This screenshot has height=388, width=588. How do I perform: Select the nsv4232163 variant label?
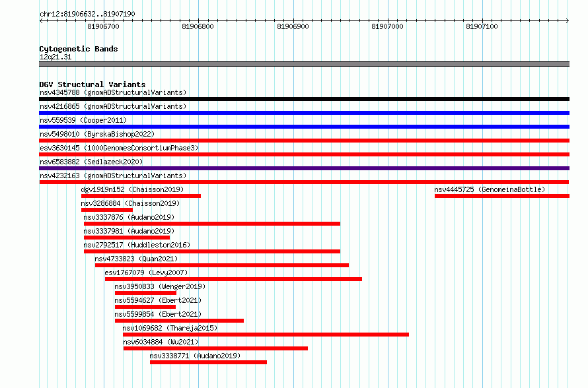113,176
